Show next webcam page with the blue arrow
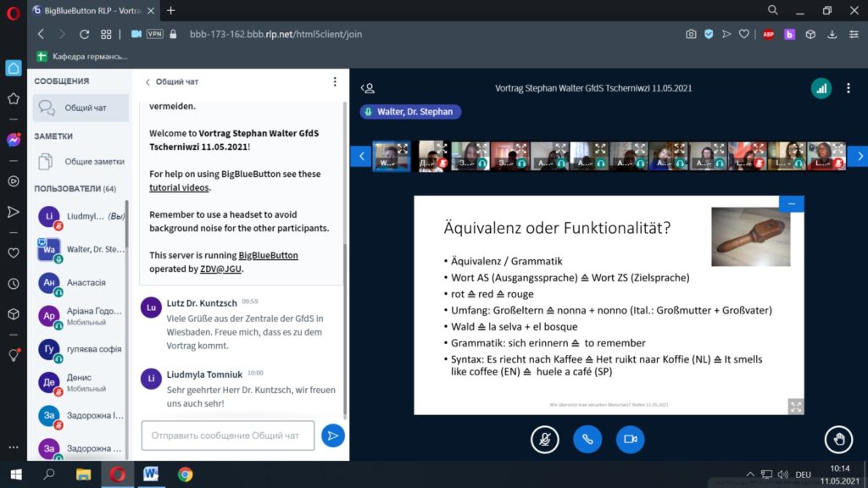The width and height of the screenshot is (868, 488). (x=858, y=156)
